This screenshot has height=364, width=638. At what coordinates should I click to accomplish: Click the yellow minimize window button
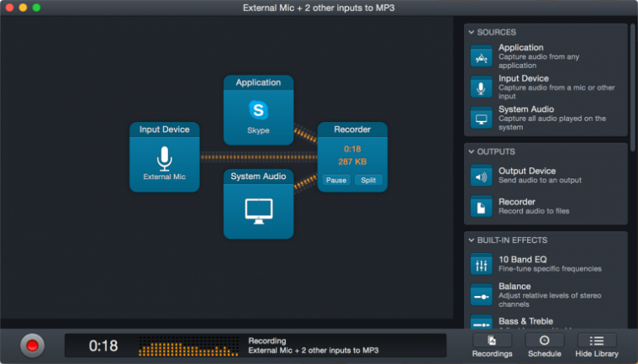tap(23, 8)
